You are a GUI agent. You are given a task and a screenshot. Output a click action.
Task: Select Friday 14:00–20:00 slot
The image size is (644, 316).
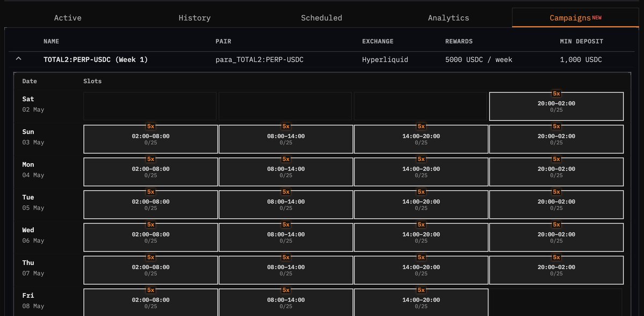(421, 303)
